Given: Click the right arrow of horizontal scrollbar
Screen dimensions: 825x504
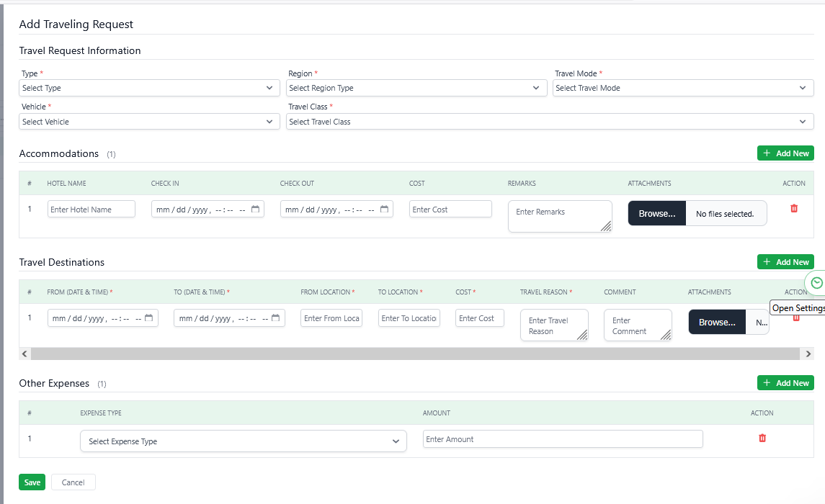Looking at the screenshot, I should click(x=808, y=354).
